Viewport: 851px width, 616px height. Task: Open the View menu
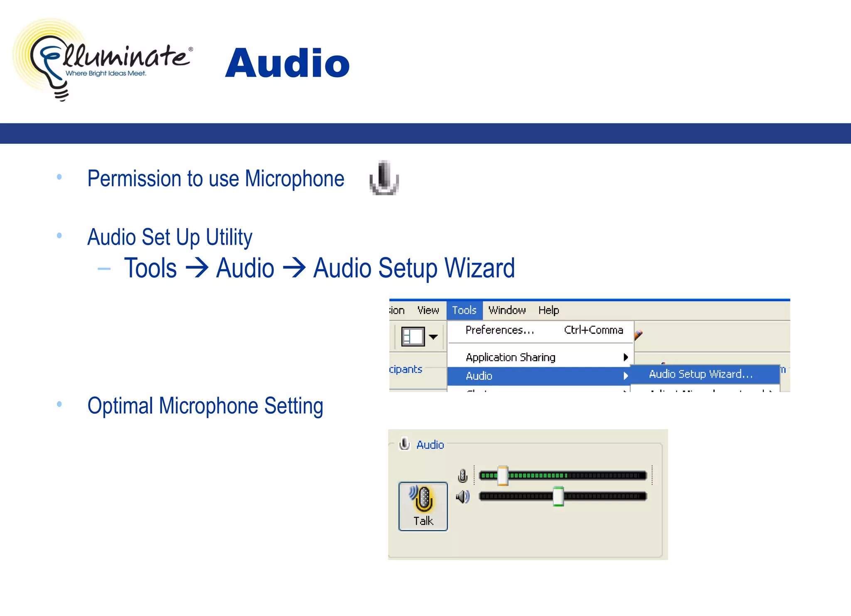428,310
